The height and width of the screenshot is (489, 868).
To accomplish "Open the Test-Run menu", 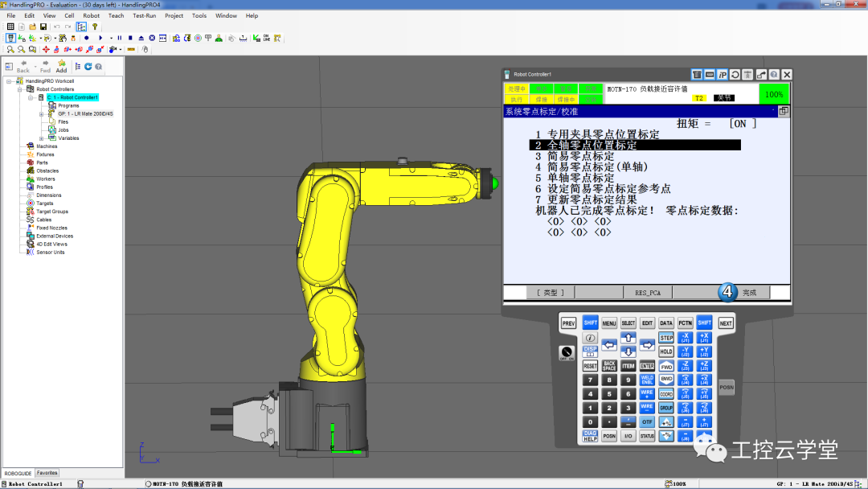I will (x=144, y=15).
